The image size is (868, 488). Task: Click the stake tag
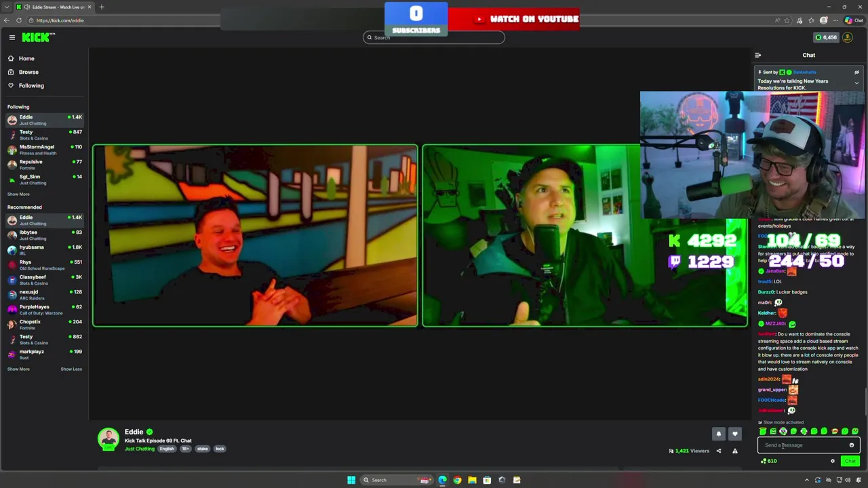(203, 449)
